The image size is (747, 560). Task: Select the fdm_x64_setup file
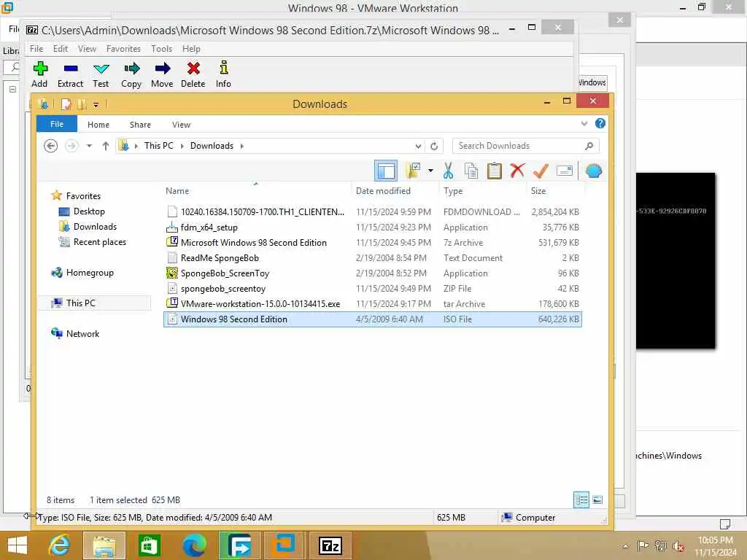(372, 227)
